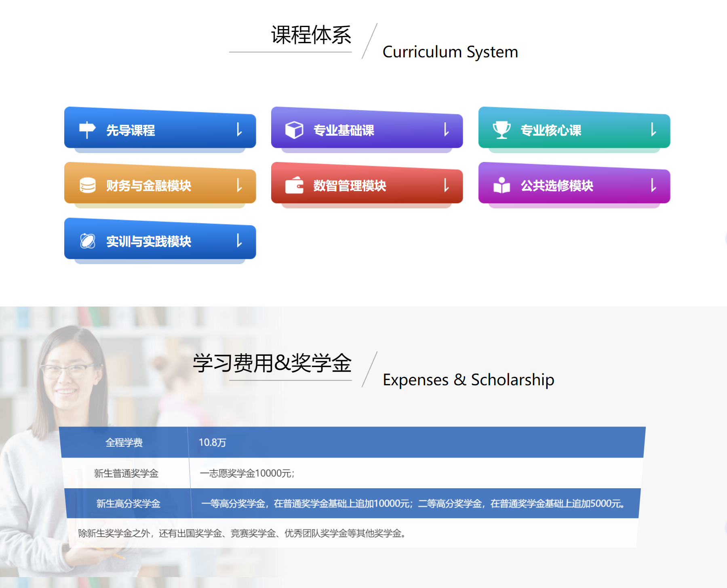Click the coin stack icon on 财务与金融模块
The height and width of the screenshot is (588, 727).
(x=88, y=185)
